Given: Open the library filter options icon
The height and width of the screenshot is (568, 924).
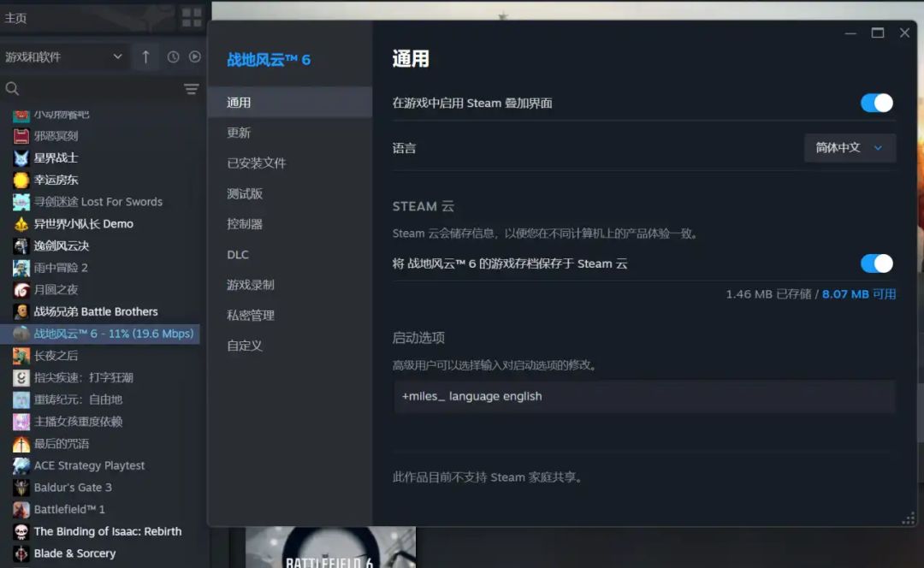Looking at the screenshot, I should coord(191,89).
